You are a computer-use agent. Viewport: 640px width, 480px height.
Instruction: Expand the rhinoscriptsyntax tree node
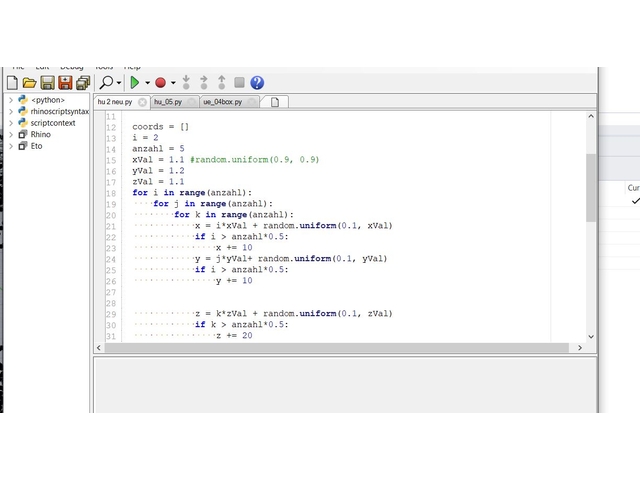click(x=11, y=111)
